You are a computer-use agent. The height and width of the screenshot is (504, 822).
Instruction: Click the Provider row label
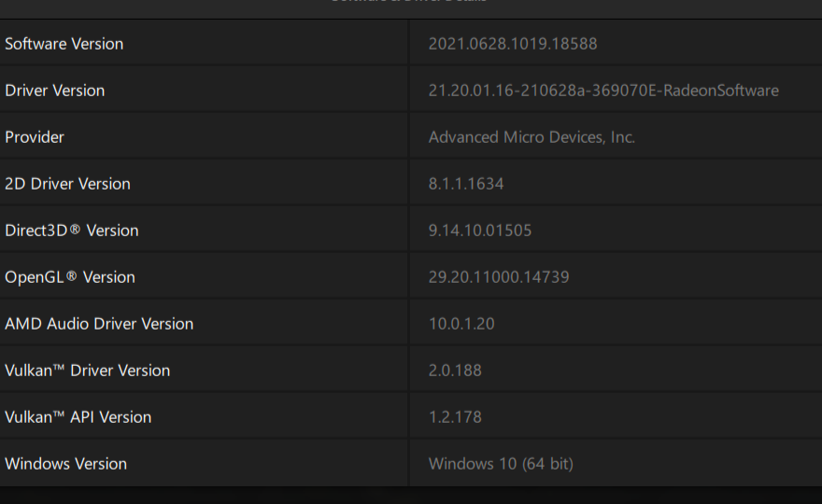point(35,137)
